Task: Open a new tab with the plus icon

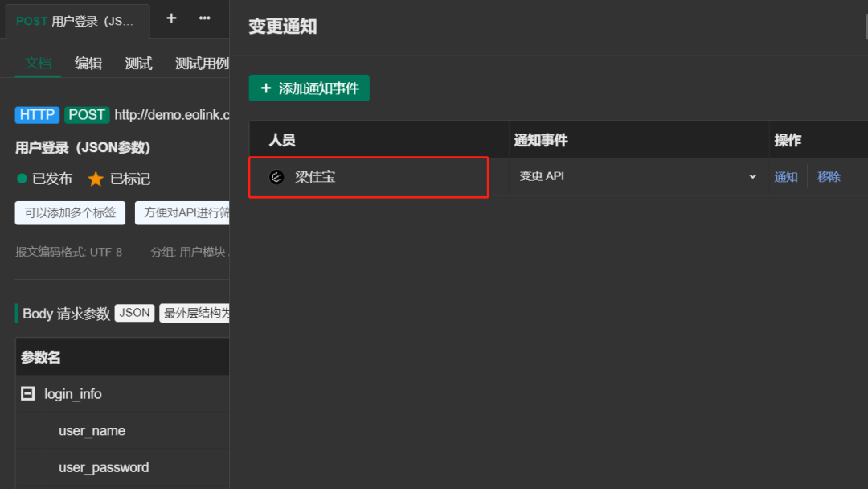Action: (x=170, y=18)
